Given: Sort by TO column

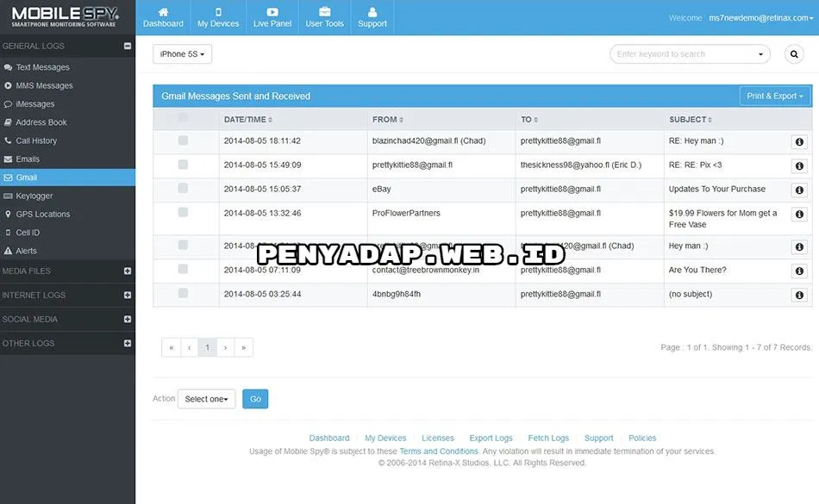Looking at the screenshot, I should tap(529, 120).
